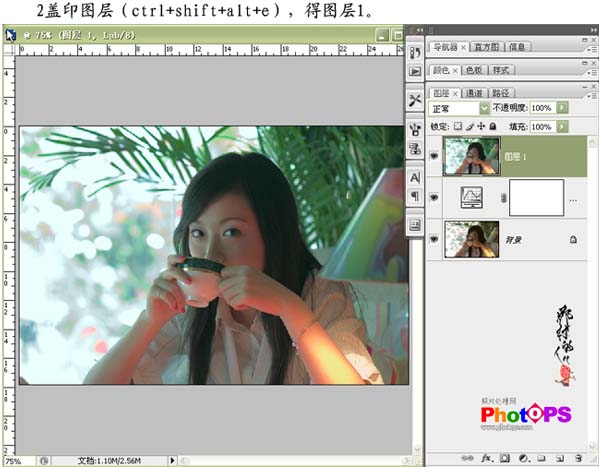Open the 填充 fill slider arrow

pyautogui.click(x=562, y=126)
